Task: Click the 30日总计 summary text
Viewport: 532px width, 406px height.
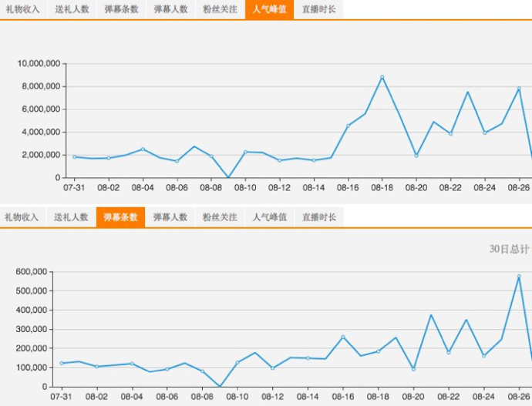Action: [510, 249]
